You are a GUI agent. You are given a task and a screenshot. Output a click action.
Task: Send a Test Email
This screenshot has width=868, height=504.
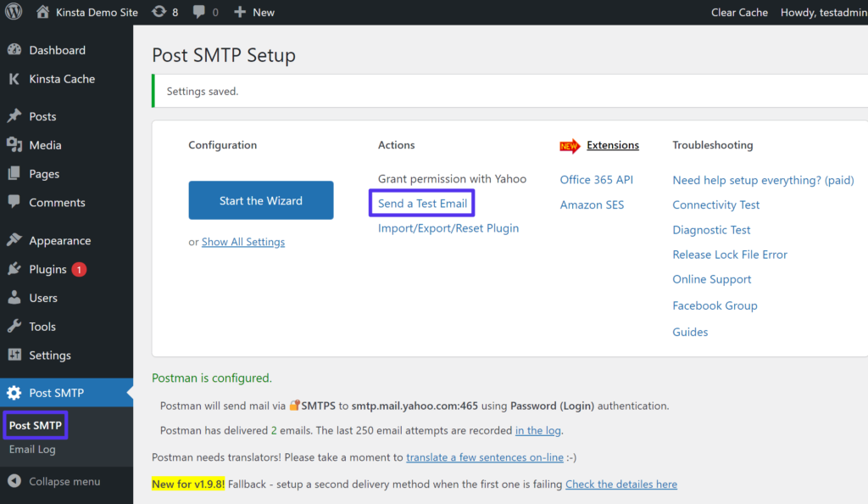pos(421,204)
